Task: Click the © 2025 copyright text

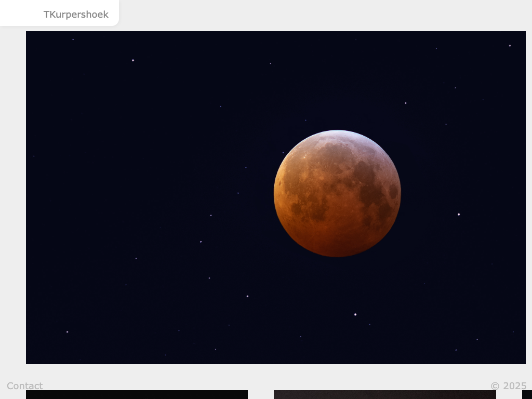Action: coord(508,385)
